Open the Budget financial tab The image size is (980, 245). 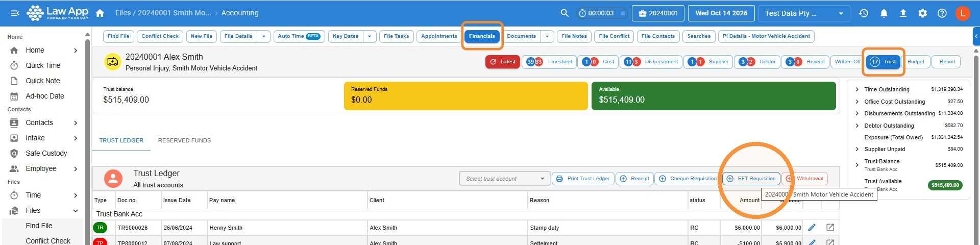tap(916, 62)
